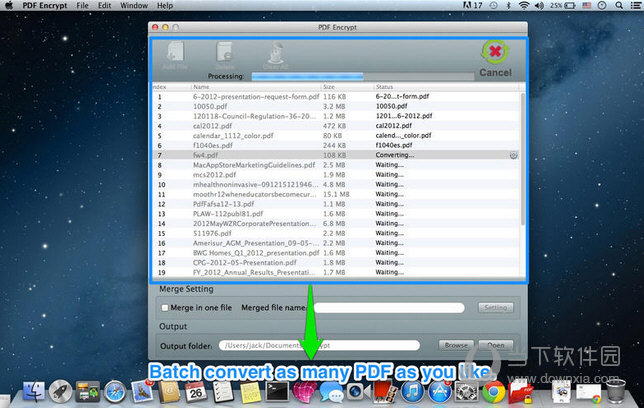The image size is (644, 408).
Task: Open Photo Booth from the dock
Action: 385,391
